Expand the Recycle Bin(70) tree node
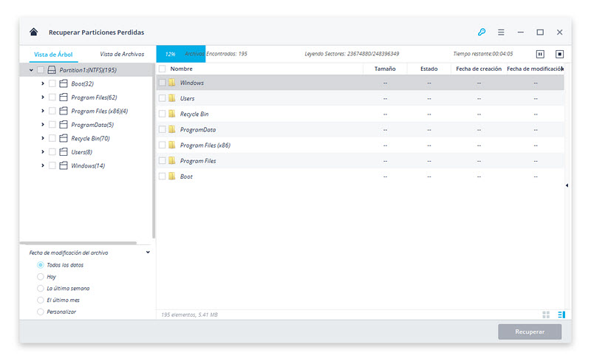 point(43,138)
